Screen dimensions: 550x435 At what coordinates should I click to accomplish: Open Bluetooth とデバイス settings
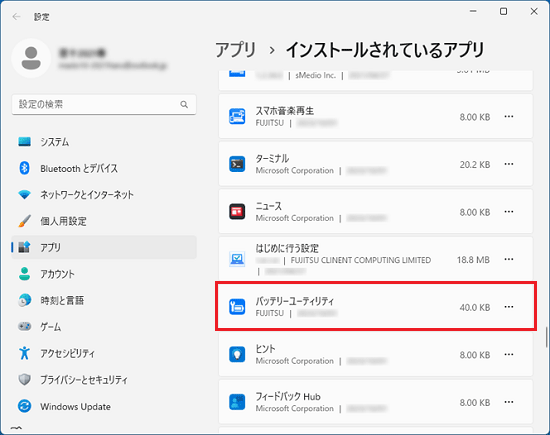[104, 168]
